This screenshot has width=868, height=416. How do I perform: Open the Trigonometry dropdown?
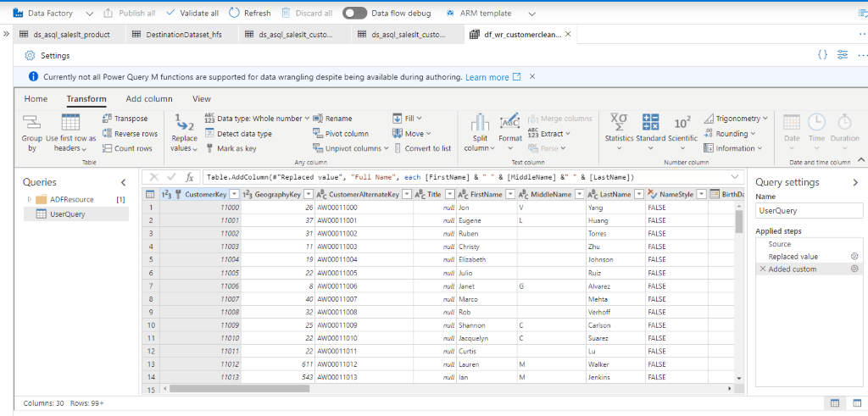coord(736,119)
